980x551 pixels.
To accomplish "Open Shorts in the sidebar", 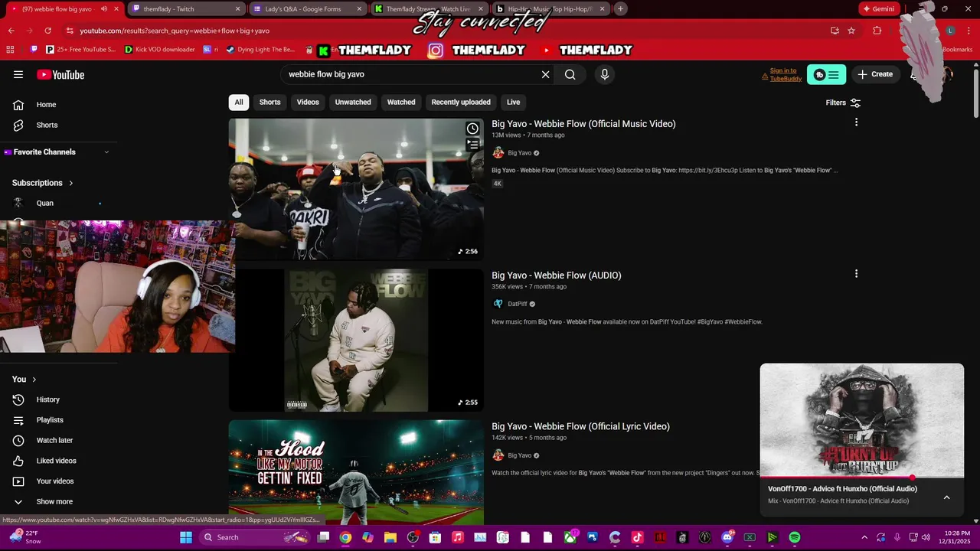I will pos(47,125).
